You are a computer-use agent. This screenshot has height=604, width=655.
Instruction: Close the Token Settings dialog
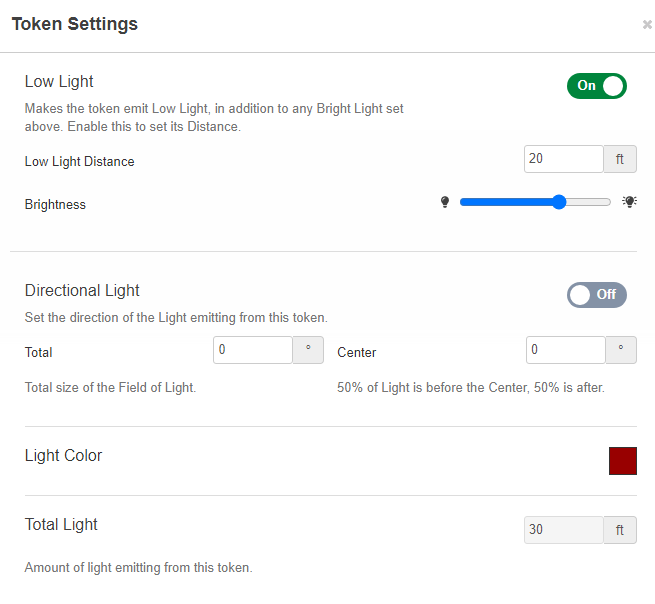point(647,25)
